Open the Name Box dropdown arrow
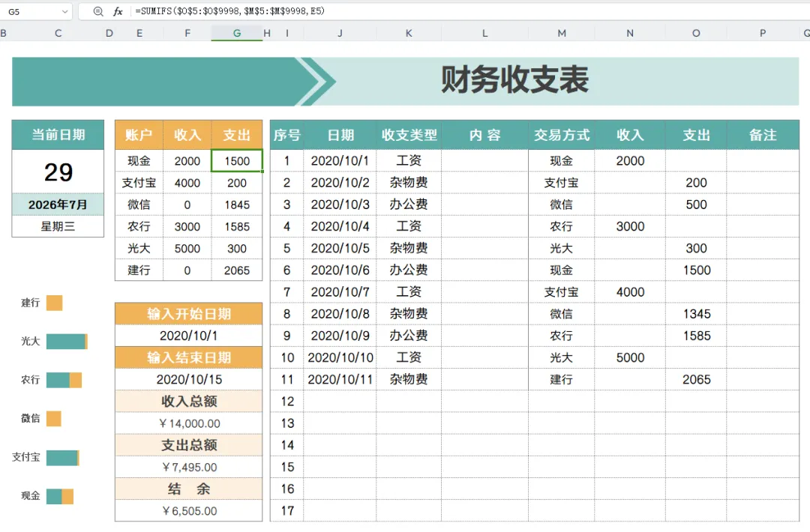The height and width of the screenshot is (532, 810). pos(64,11)
